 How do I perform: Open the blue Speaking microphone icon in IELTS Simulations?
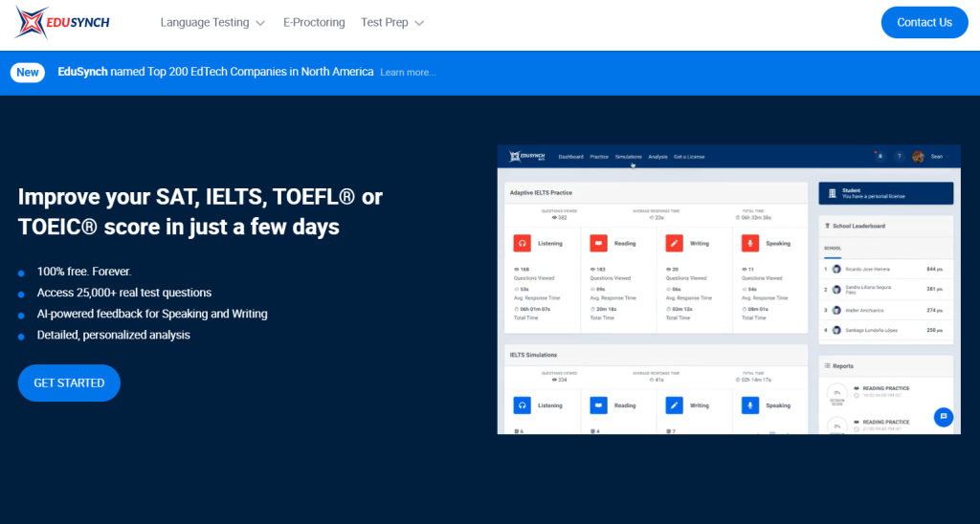pos(750,405)
